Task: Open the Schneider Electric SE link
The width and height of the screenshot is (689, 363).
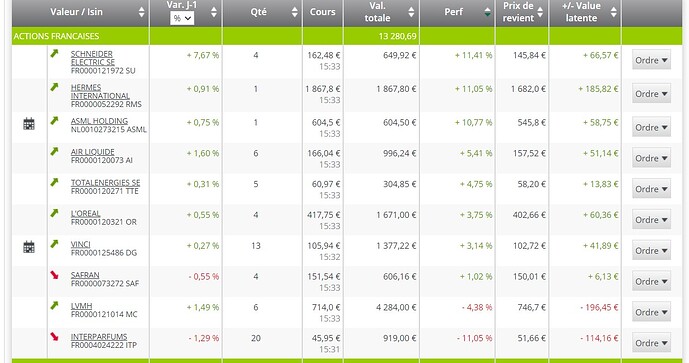Action: [x=93, y=58]
